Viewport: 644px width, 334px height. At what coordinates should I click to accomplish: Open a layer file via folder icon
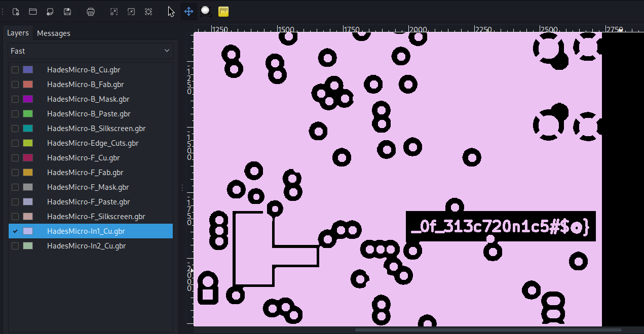33,12
